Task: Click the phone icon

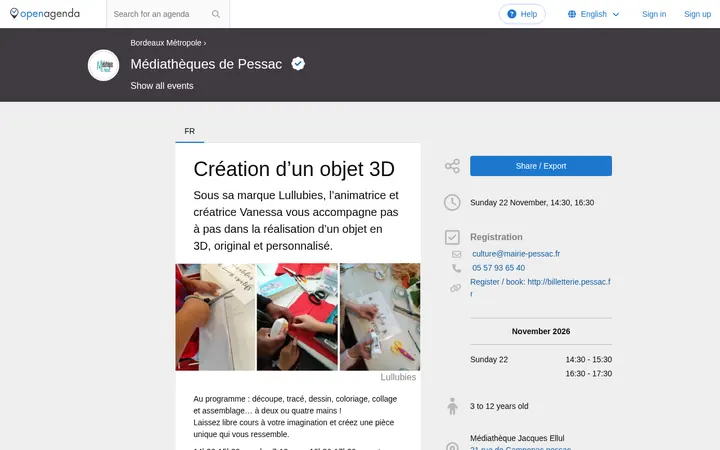Action: coord(456,268)
